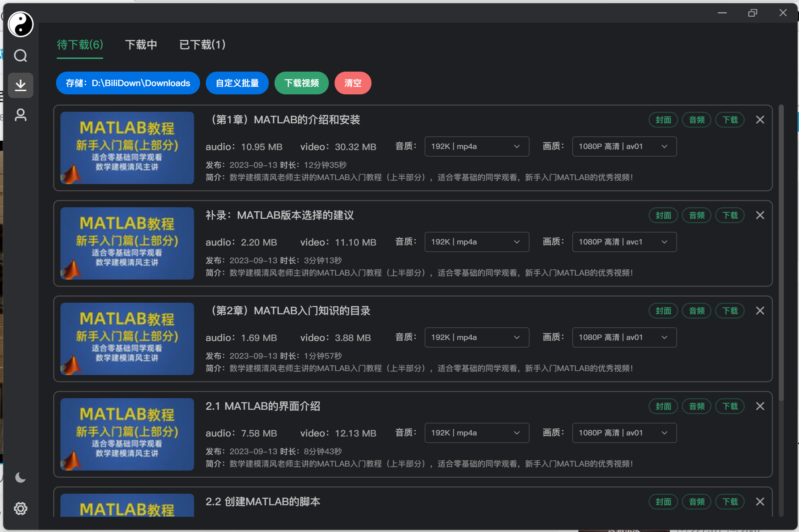This screenshot has height=532, width=799.
Task: Open the settings gear icon
Action: point(21,508)
